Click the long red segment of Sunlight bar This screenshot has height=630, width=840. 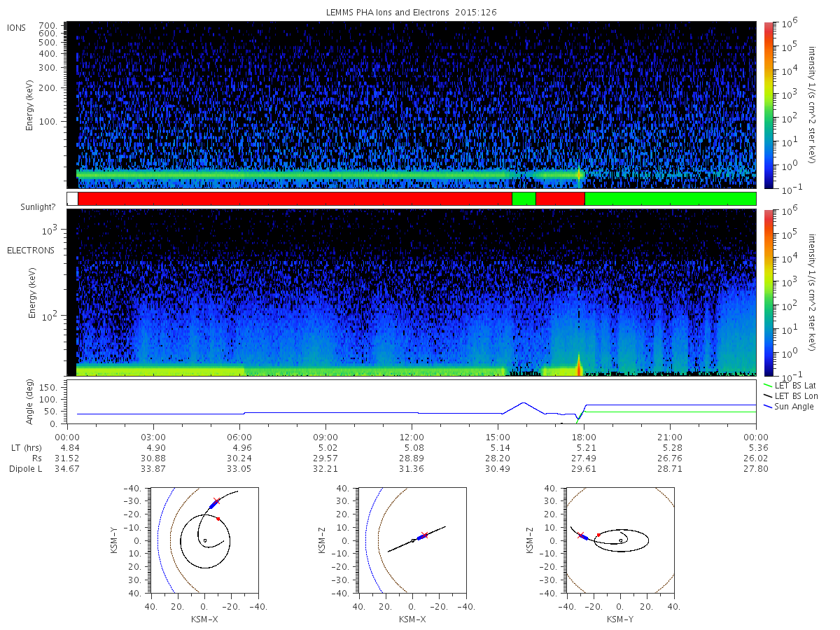[x=295, y=199]
